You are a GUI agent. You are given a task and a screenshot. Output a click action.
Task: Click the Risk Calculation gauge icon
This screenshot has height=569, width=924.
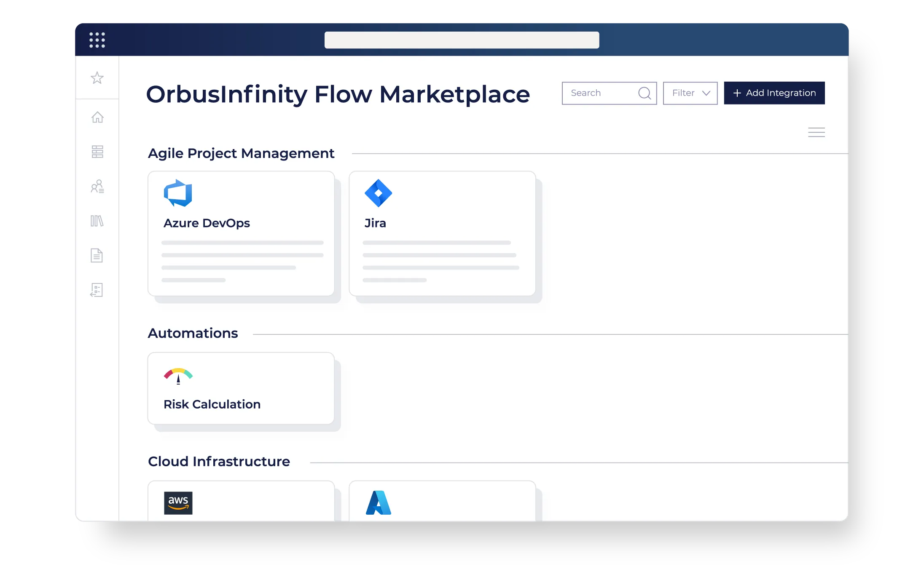tap(178, 376)
